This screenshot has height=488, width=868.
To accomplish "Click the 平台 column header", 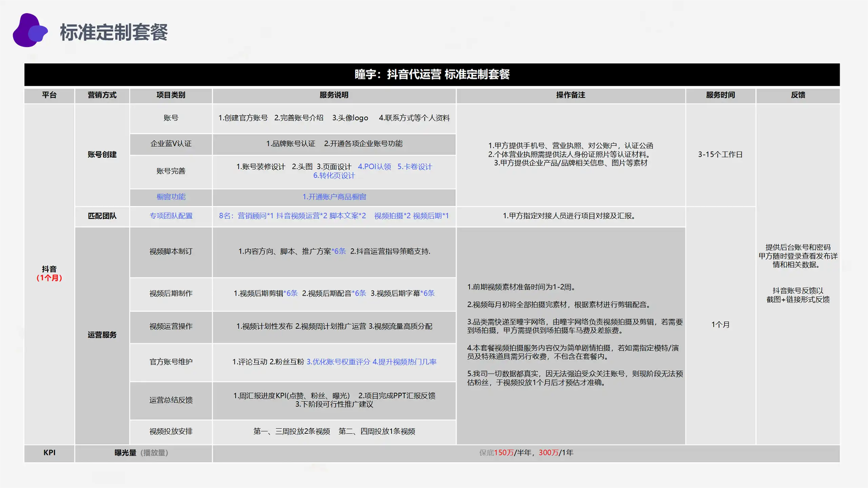I will pos(49,95).
